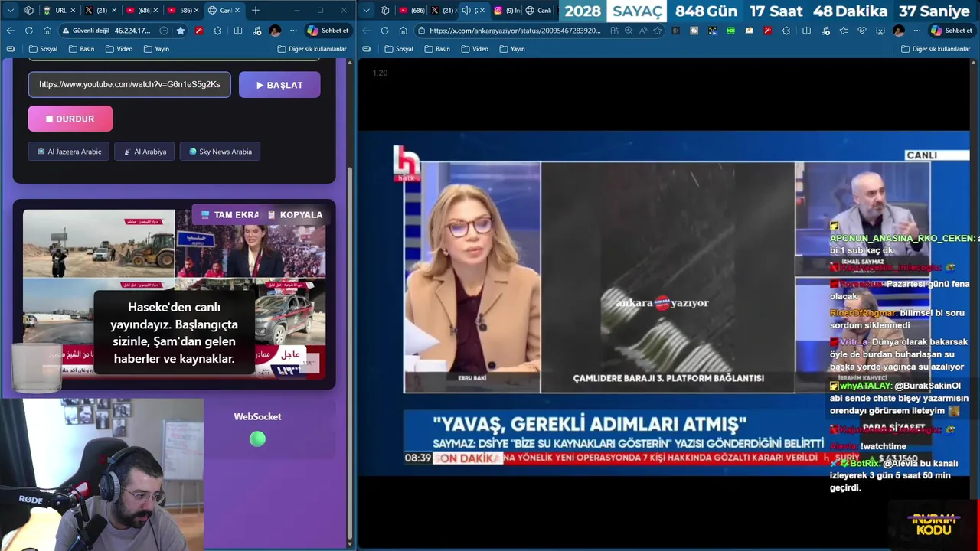Open Browser essentials heart icon in x.com window
The height and width of the screenshot is (551, 980).
coord(861,31)
